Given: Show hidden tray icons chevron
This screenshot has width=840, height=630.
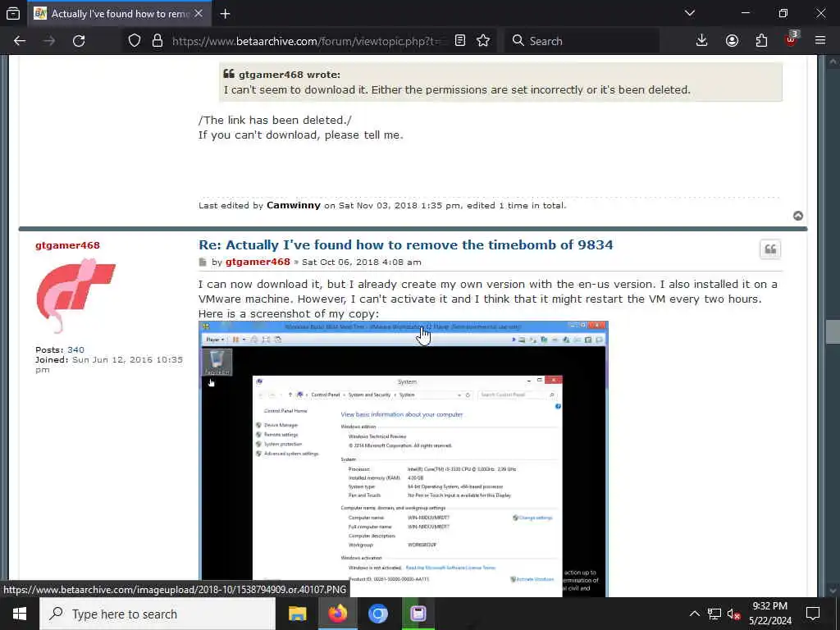Looking at the screenshot, I should pos(694,614).
